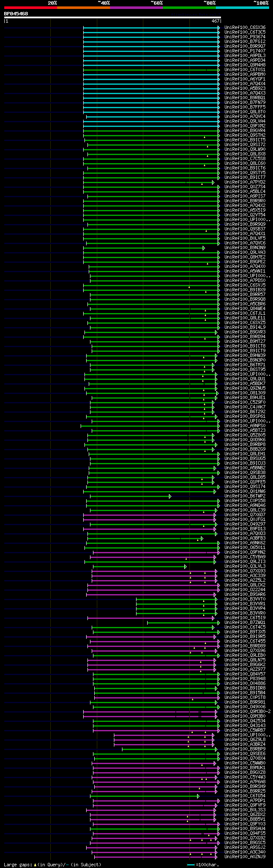
Task: Select hit UniRef100_Q9FHN2
Action: (x=245, y=552)
